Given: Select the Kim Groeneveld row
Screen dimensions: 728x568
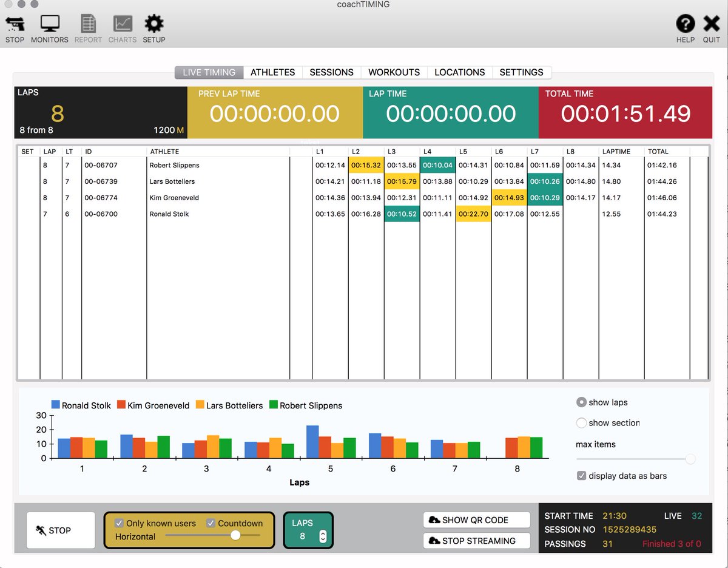Looking at the screenshot, I should point(363,198).
